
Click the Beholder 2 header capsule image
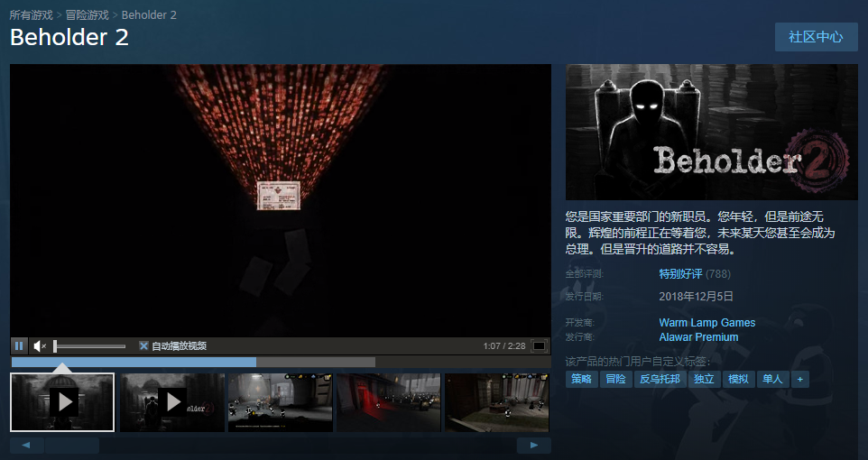(711, 132)
